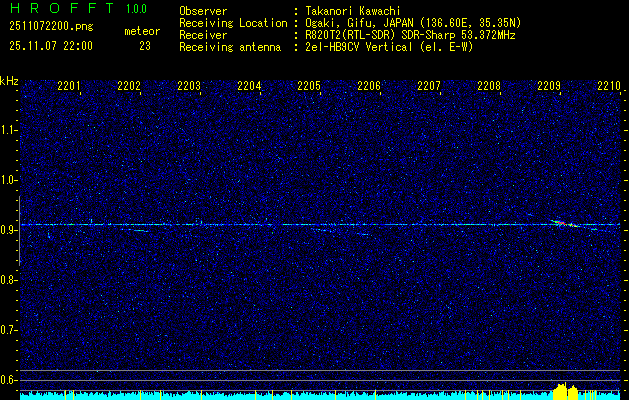Click the 2203 time marker

[189, 87]
